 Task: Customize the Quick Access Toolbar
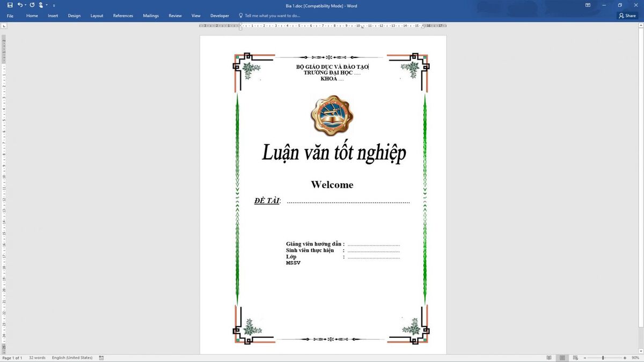coord(54,5)
